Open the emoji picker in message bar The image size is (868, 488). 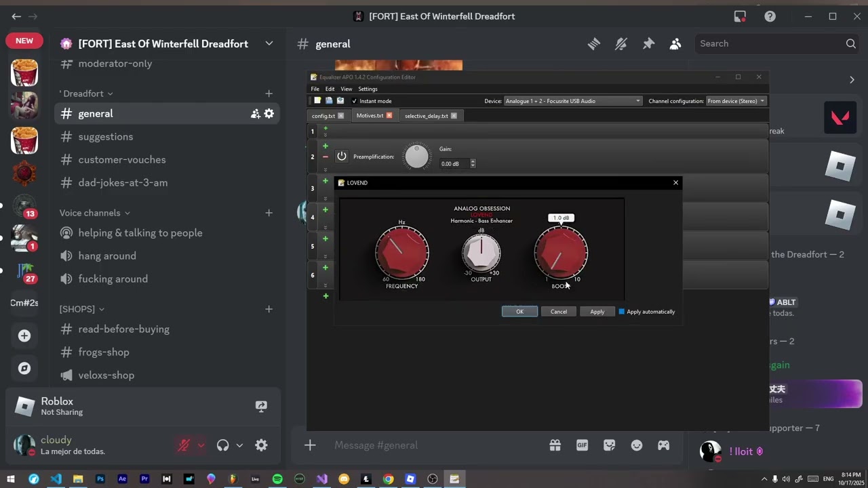636,445
